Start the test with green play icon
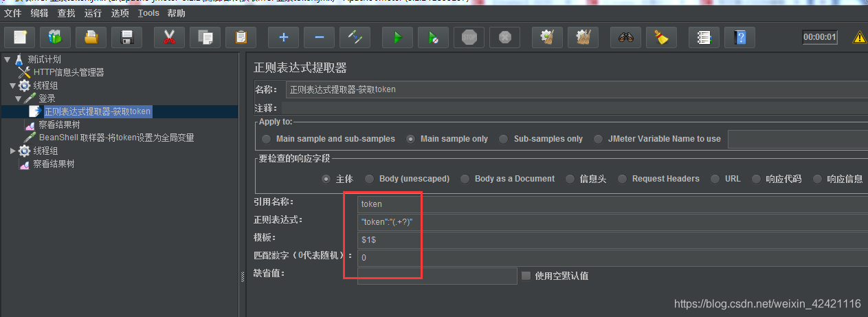Viewport: 868px width, 317px height. point(397,37)
